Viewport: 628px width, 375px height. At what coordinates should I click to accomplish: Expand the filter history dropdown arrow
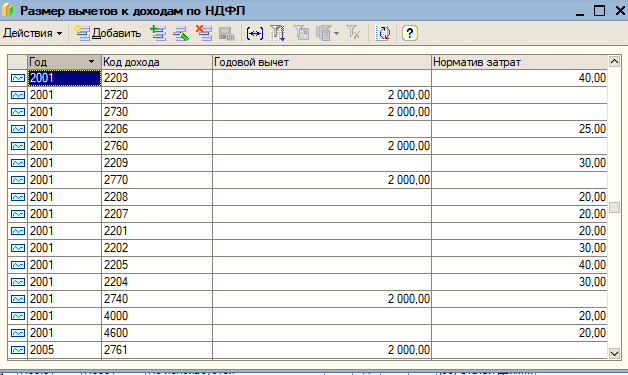[336, 33]
